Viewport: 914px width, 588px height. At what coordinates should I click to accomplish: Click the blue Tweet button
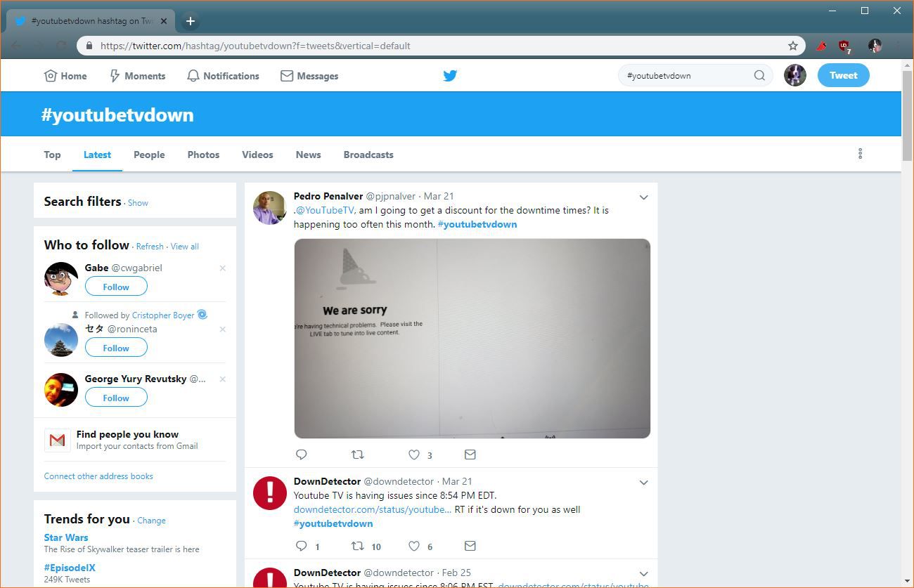tap(843, 75)
